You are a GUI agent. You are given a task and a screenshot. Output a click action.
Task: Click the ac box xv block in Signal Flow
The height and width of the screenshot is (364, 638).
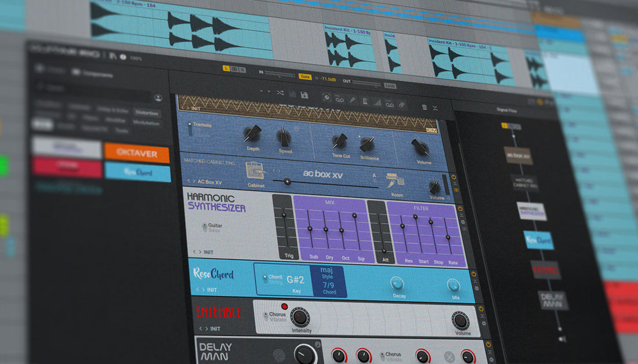[x=518, y=155]
